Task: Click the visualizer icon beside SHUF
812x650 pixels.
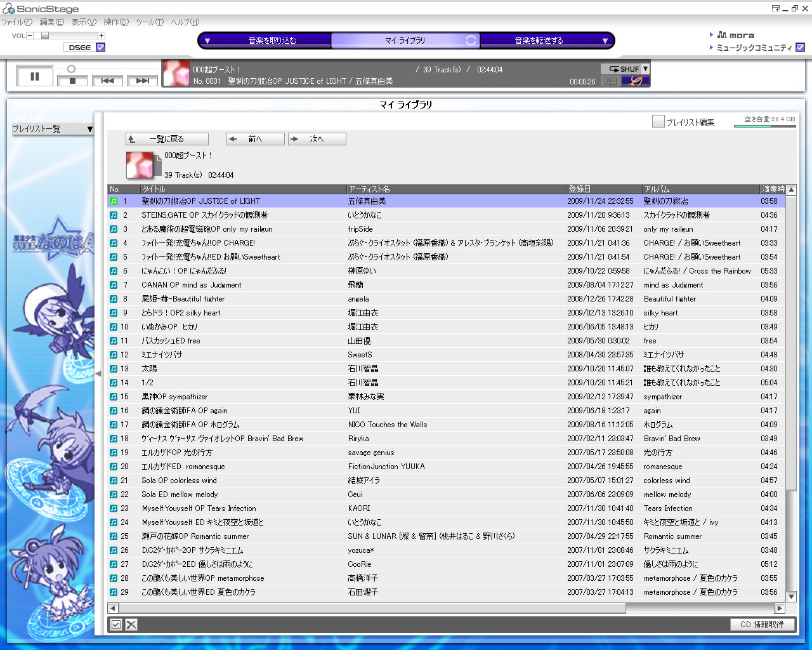Action: (x=635, y=81)
